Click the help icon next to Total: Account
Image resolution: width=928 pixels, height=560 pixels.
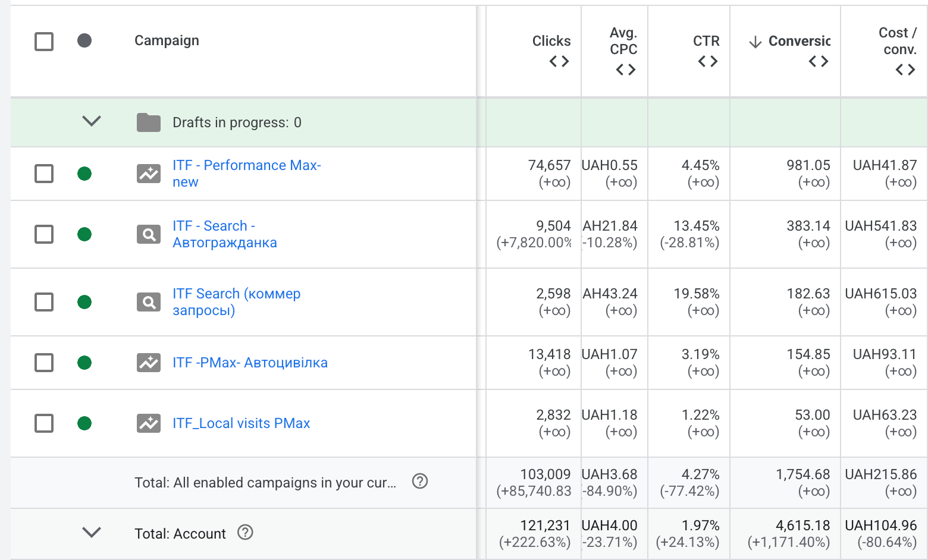tap(245, 532)
